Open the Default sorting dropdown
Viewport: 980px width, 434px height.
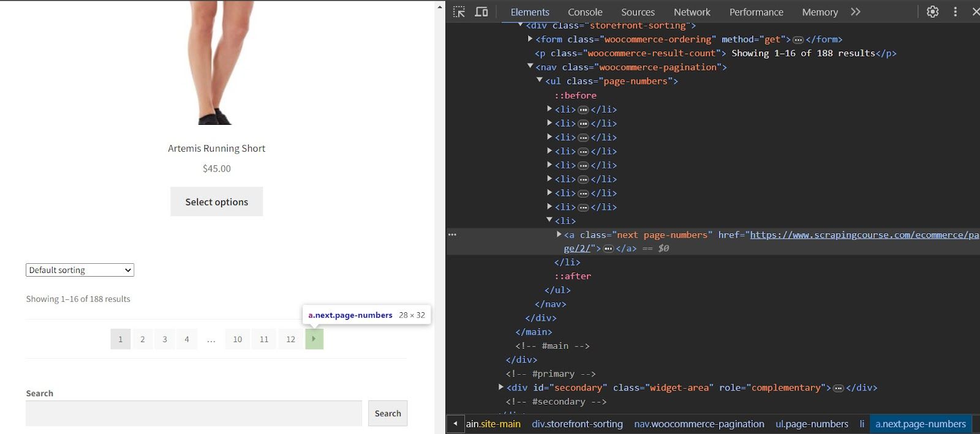pyautogui.click(x=80, y=270)
